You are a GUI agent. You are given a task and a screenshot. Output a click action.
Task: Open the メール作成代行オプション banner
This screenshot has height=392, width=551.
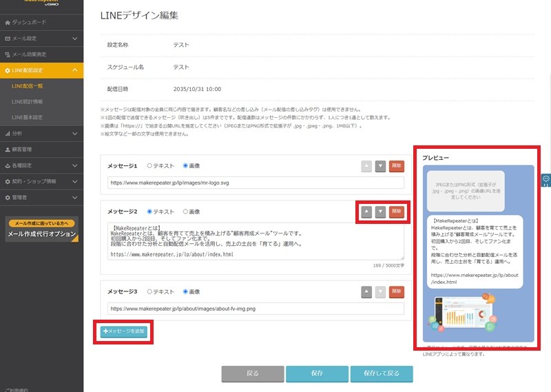point(41,229)
